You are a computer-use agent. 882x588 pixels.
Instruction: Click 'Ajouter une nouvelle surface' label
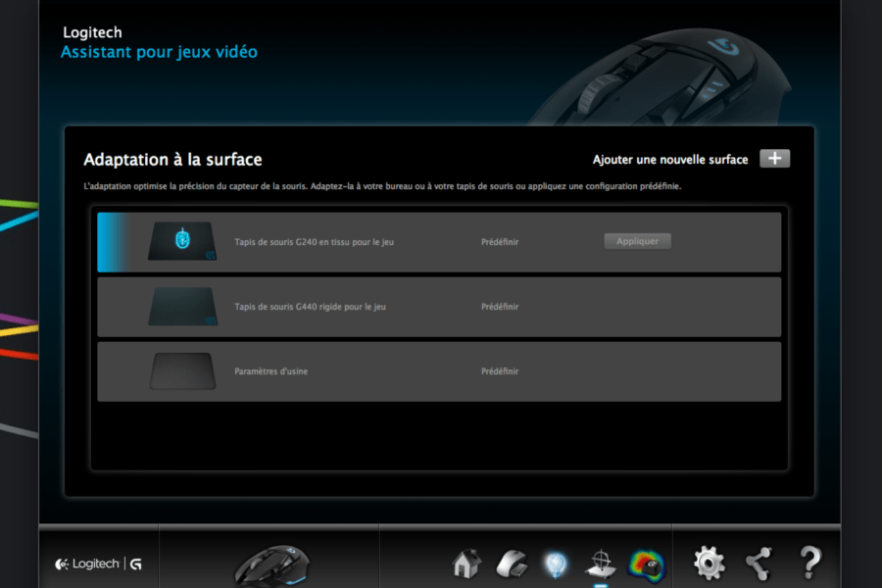[670, 160]
